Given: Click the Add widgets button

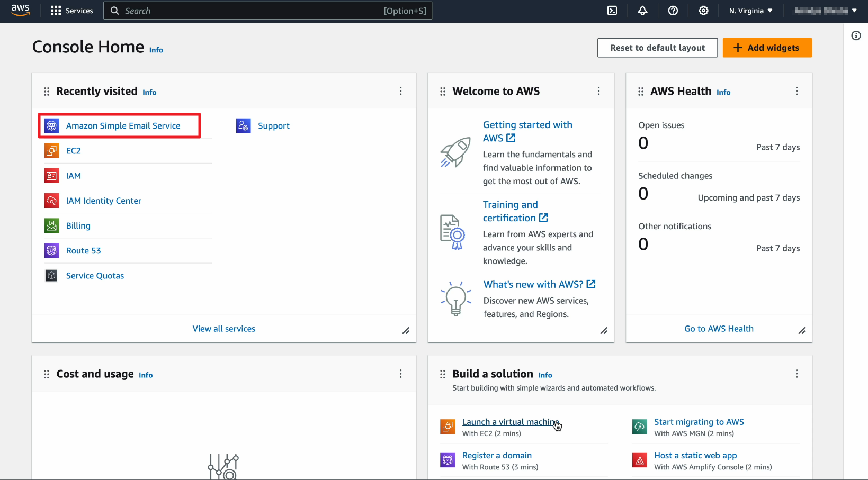Looking at the screenshot, I should point(767,48).
